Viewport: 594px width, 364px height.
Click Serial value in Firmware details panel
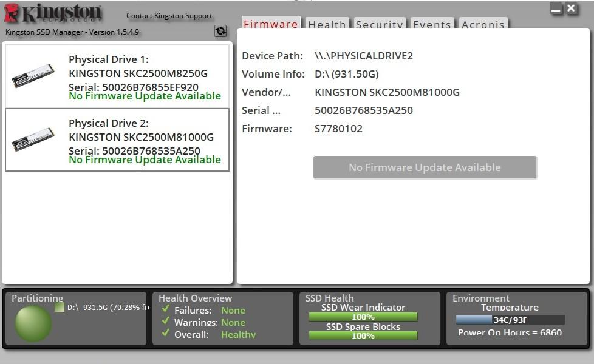click(x=364, y=110)
